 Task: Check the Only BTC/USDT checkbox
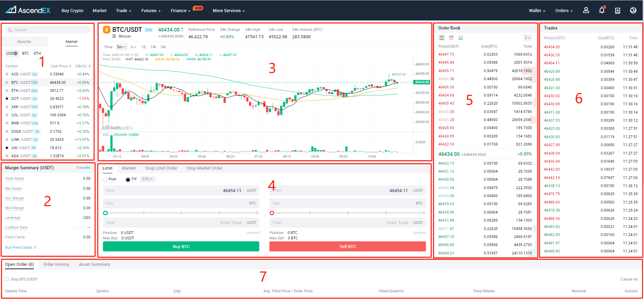(7, 279)
